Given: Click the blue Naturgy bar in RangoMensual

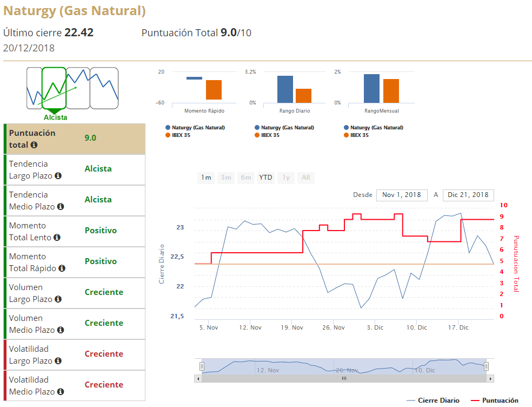Looking at the screenshot, I should [x=371, y=88].
